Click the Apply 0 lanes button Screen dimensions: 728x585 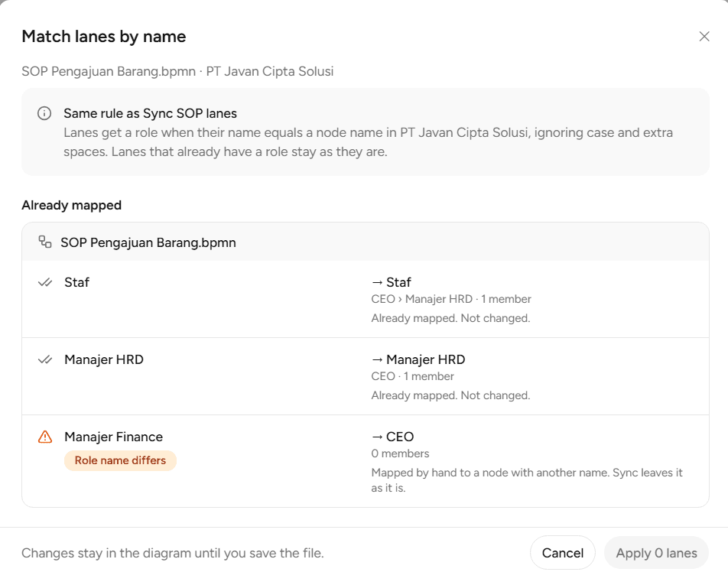point(656,552)
